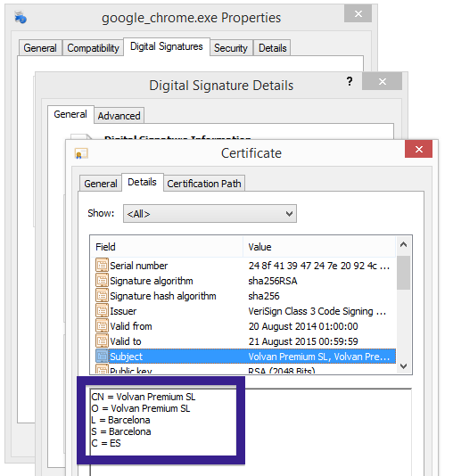Close the Certificate dialog
453x476 pixels.
(419, 149)
